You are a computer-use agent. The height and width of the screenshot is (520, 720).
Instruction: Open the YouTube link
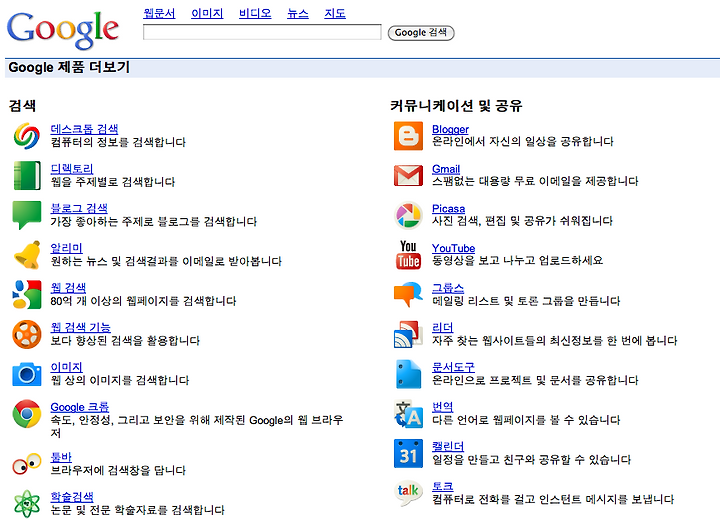(453, 248)
